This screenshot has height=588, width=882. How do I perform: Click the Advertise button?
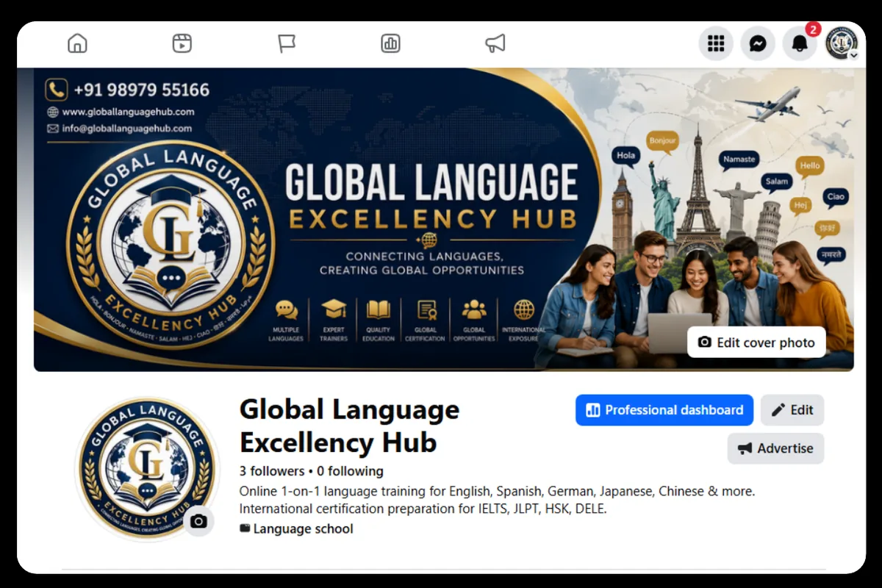(x=775, y=448)
